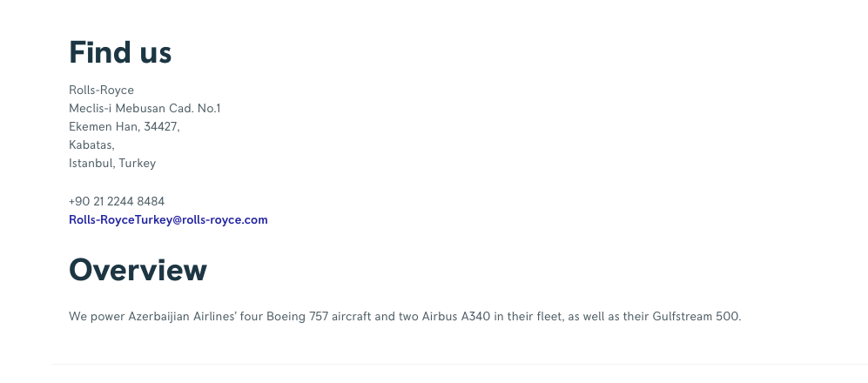Click the "Kabatas," address line
The height and width of the screenshot is (383, 868).
pos(91,144)
